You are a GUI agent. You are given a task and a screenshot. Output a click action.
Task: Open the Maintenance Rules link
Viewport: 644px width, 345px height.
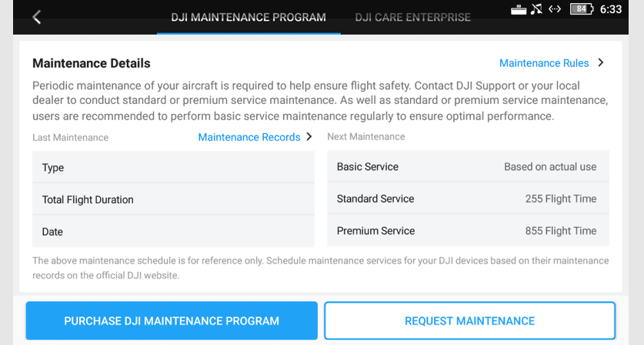coord(544,63)
